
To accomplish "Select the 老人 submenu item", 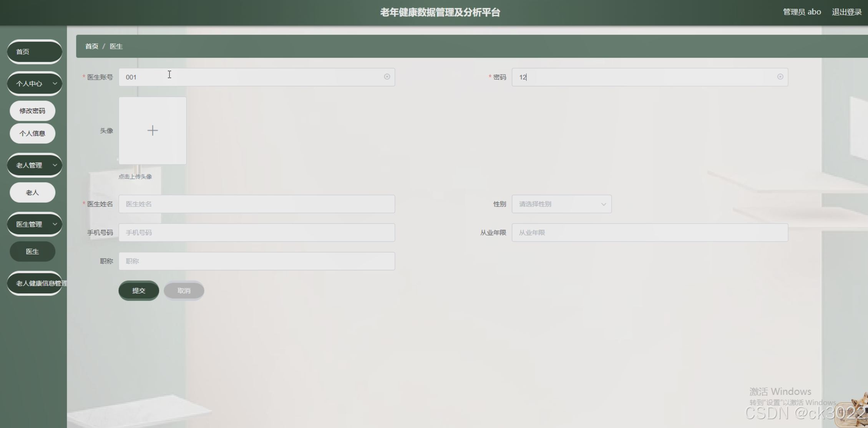I will point(32,193).
